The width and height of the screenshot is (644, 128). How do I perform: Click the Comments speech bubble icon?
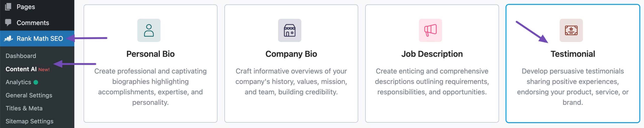pos(8,23)
